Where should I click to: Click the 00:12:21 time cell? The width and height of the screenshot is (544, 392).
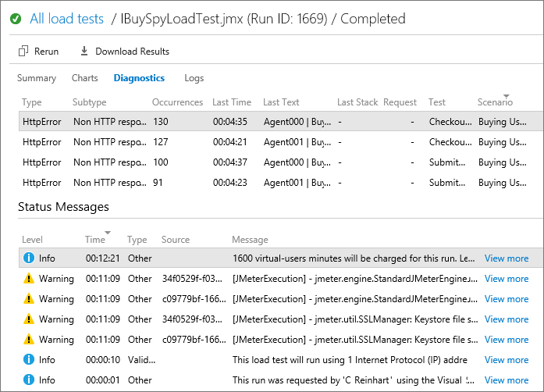tap(103, 258)
